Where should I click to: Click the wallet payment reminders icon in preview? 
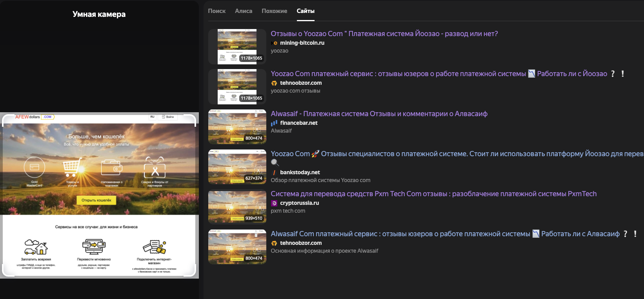[111, 168]
